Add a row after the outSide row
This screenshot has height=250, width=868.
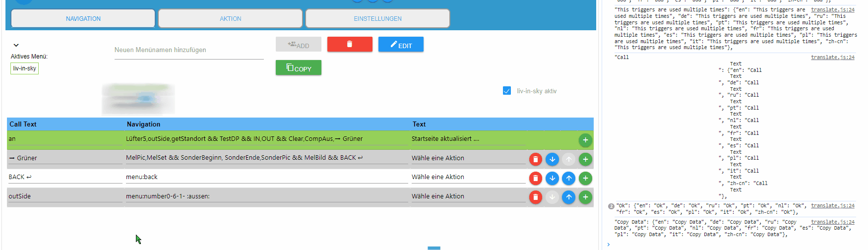585,197
